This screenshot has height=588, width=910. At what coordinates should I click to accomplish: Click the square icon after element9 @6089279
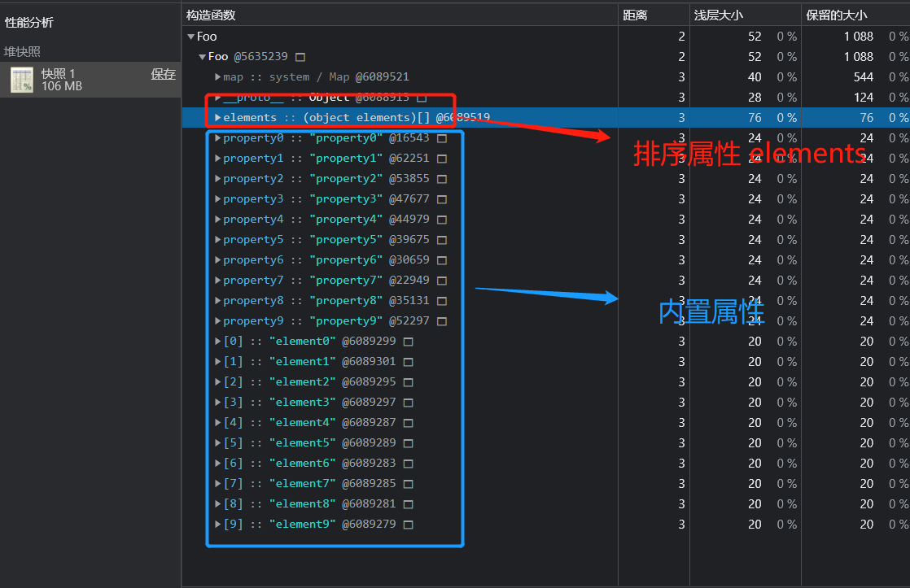408,525
